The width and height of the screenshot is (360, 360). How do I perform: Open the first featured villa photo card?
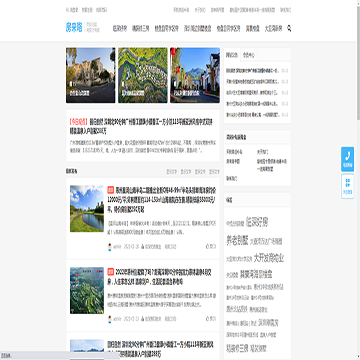(91, 75)
